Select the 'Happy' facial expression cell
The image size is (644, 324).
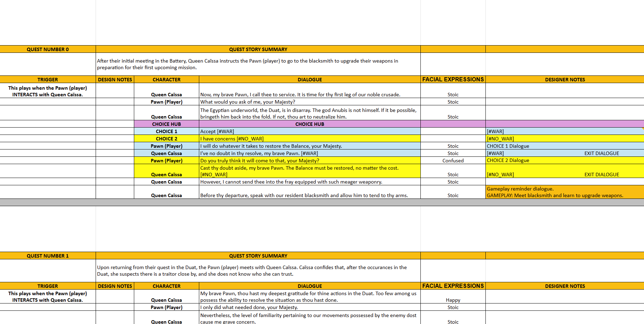click(x=453, y=300)
